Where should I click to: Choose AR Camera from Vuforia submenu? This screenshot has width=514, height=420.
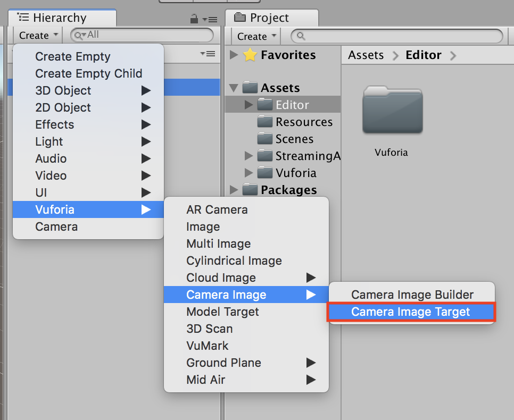coord(217,209)
